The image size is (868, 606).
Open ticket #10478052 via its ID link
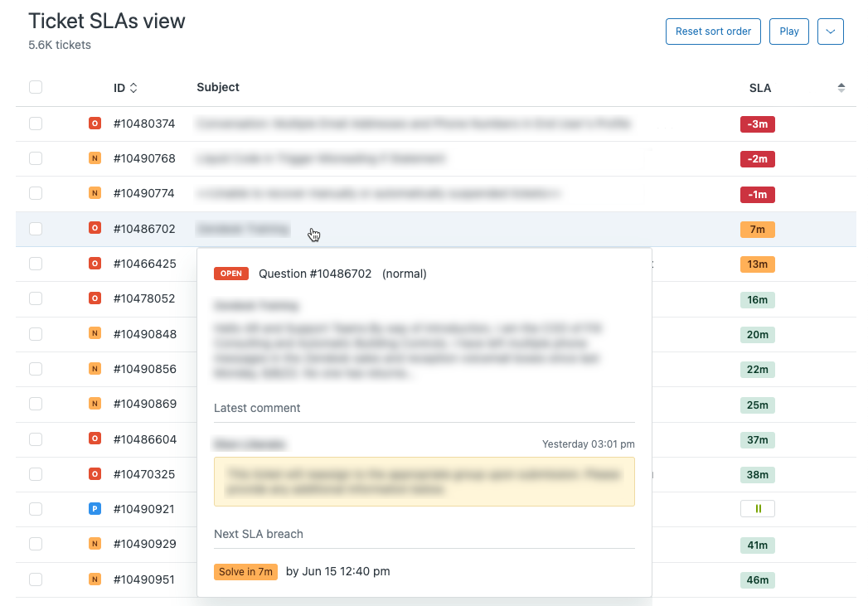tap(146, 298)
